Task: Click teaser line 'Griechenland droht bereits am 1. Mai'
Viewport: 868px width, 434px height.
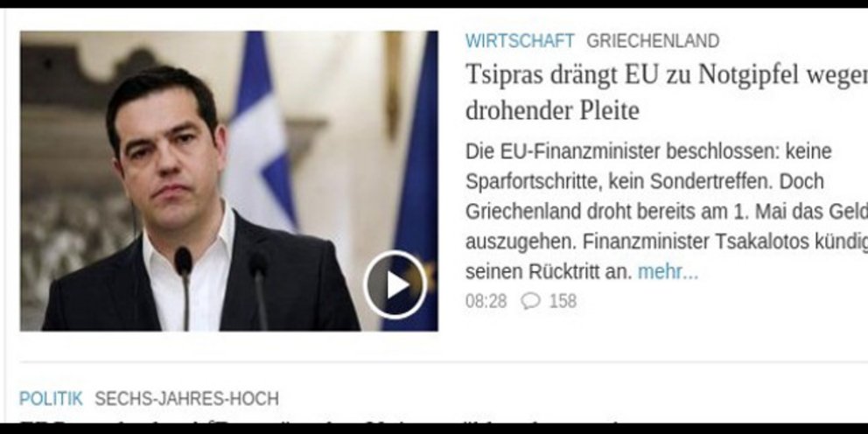Action: [x=667, y=212]
